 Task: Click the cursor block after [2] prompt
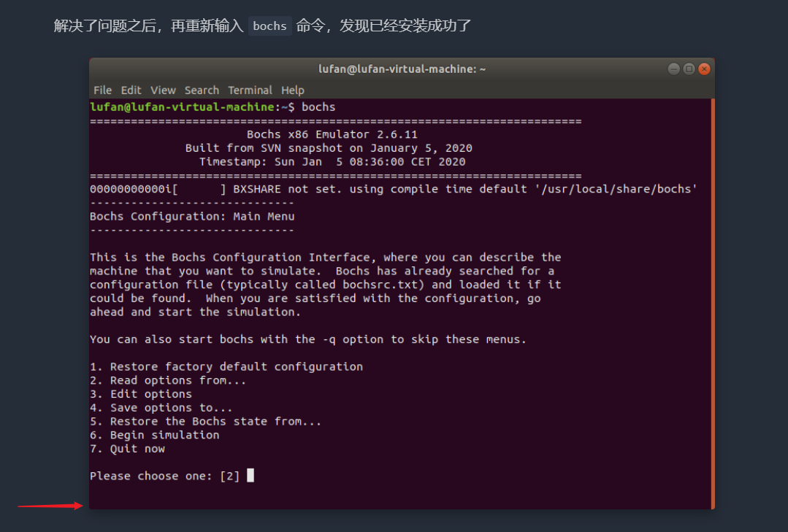click(x=250, y=476)
